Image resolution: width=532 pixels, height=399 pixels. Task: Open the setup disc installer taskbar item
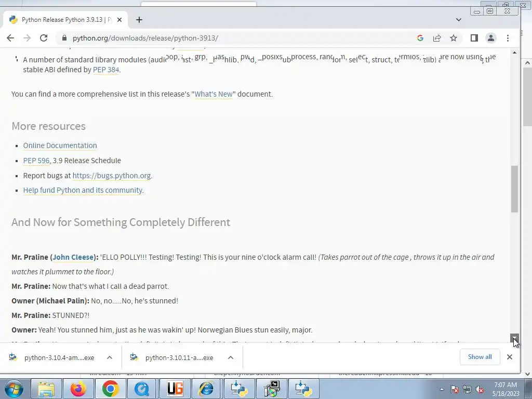coord(271,389)
